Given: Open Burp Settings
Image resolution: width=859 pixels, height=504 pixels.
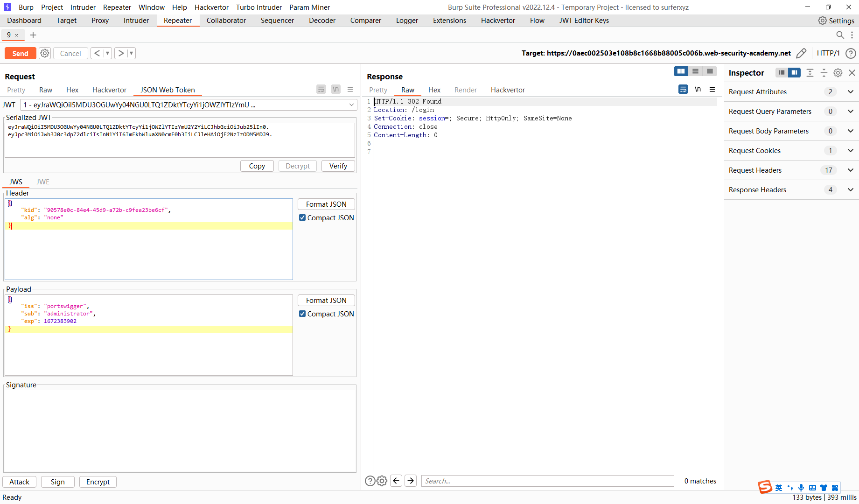Looking at the screenshot, I should [836, 21].
